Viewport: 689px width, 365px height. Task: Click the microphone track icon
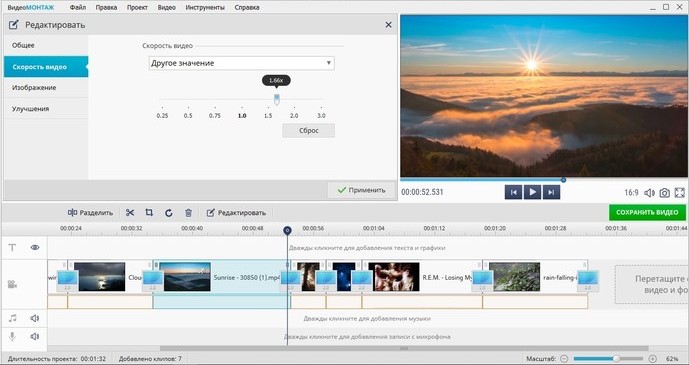12,336
